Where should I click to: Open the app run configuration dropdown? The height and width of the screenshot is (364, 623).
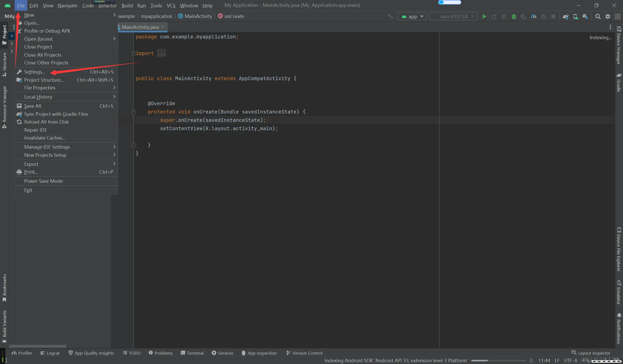[412, 16]
